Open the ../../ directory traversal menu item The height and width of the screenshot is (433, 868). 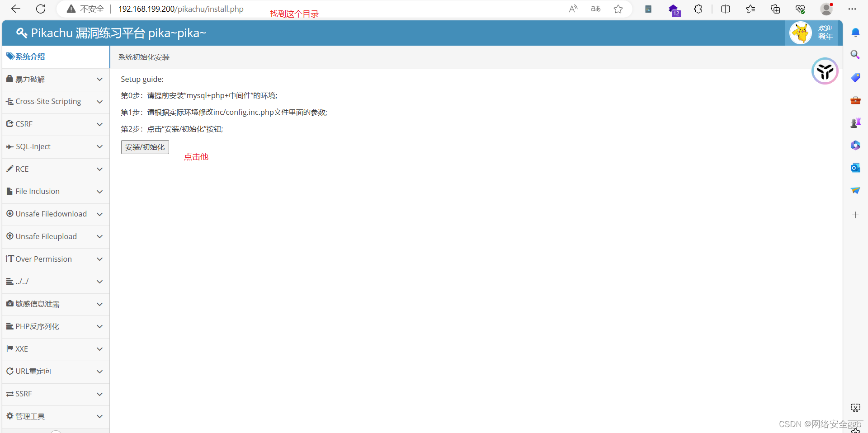(x=56, y=282)
